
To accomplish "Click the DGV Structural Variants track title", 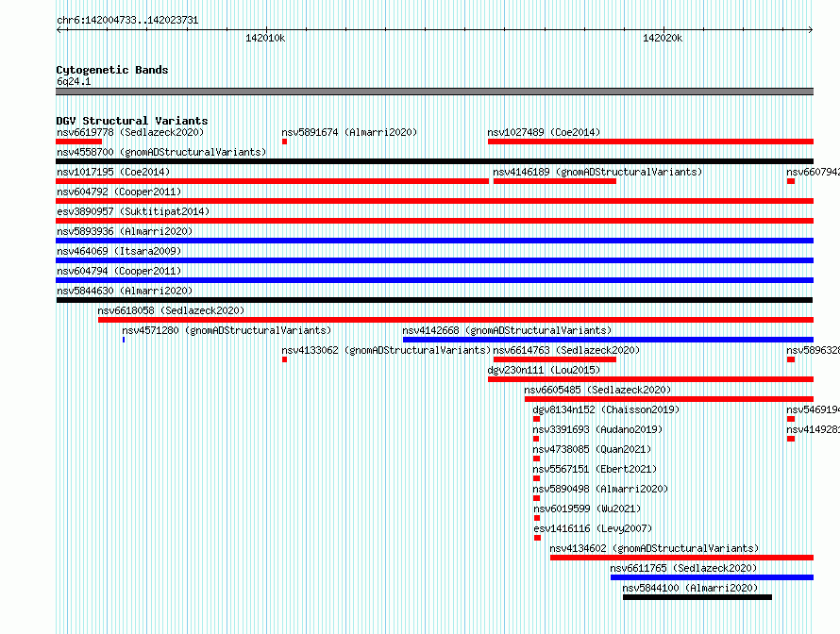I will pos(132,121).
